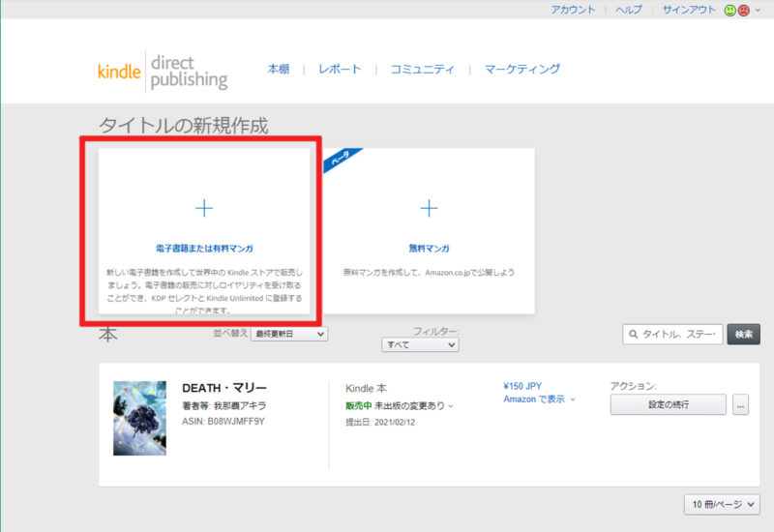Open the 電子書籍または有料マンガ link
The height and width of the screenshot is (532, 774).
(204, 249)
